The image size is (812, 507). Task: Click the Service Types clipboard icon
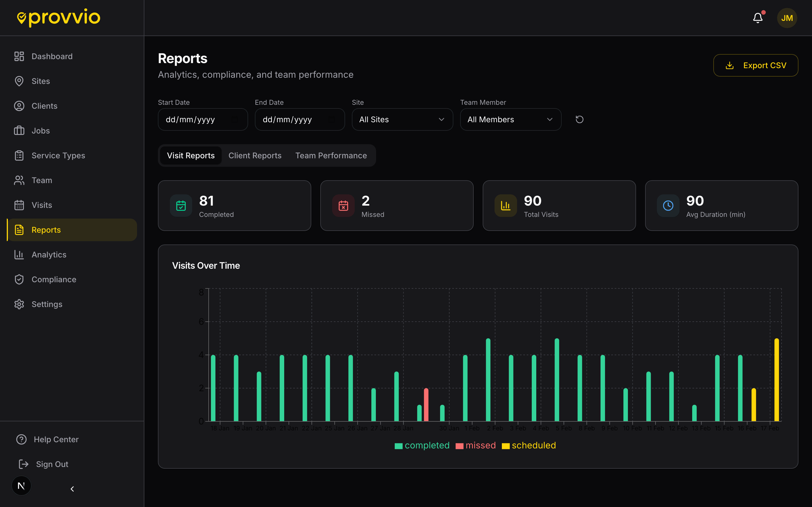(19, 155)
